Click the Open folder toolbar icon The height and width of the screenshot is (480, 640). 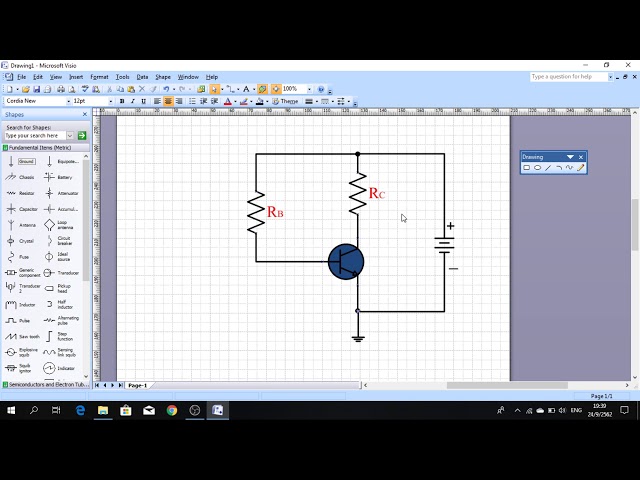coord(26,89)
